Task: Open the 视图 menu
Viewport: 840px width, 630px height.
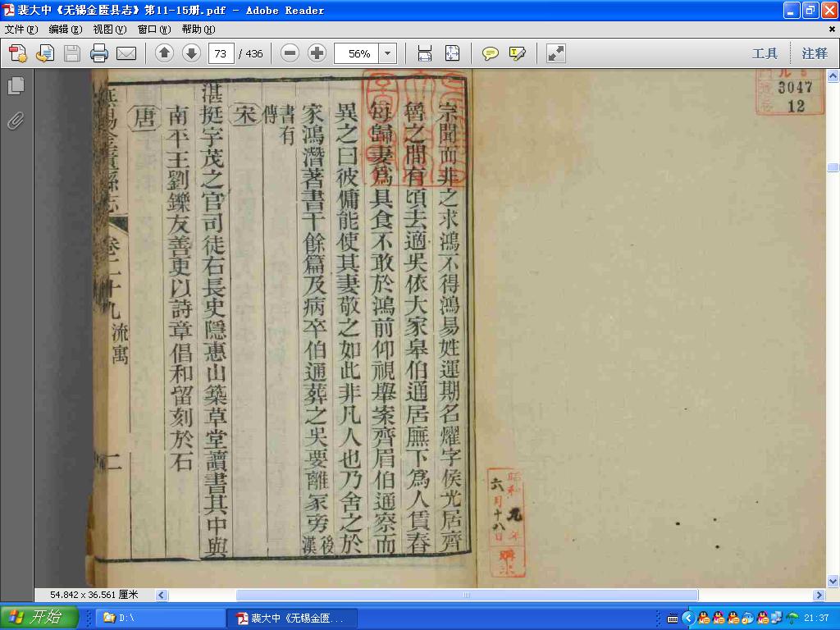Action: click(109, 29)
